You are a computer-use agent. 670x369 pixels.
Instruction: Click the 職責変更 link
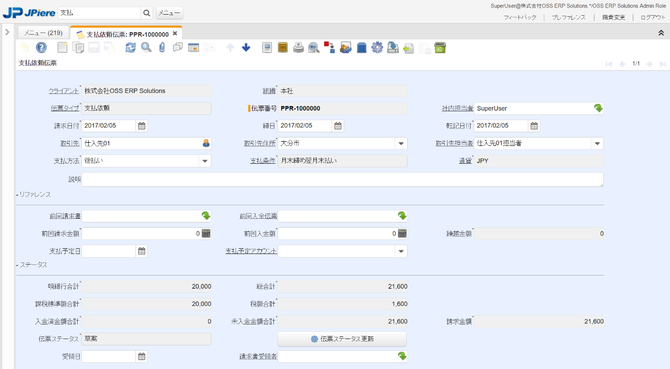[x=614, y=17]
